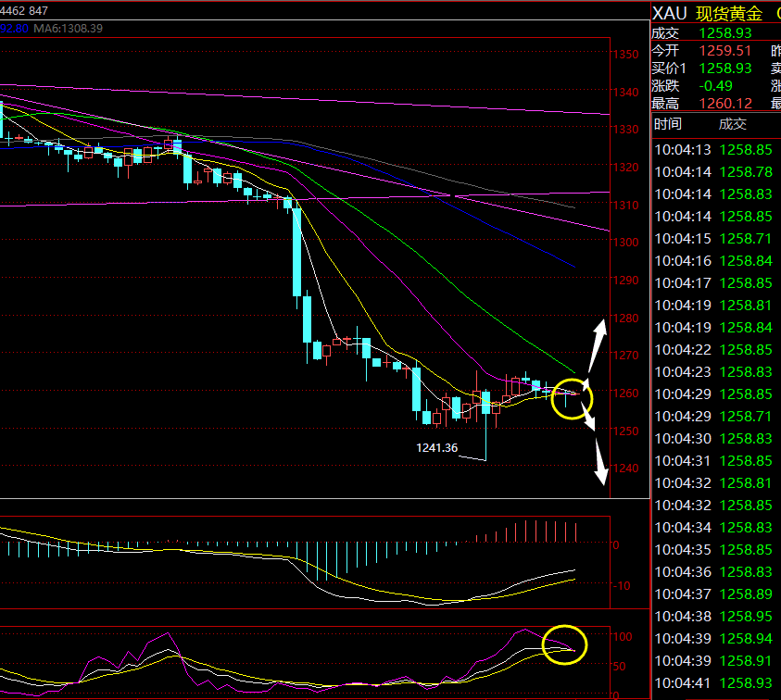Select the 10:04:39 tick priced 1258.94
This screenshot has width=781, height=700.
[x=713, y=638]
